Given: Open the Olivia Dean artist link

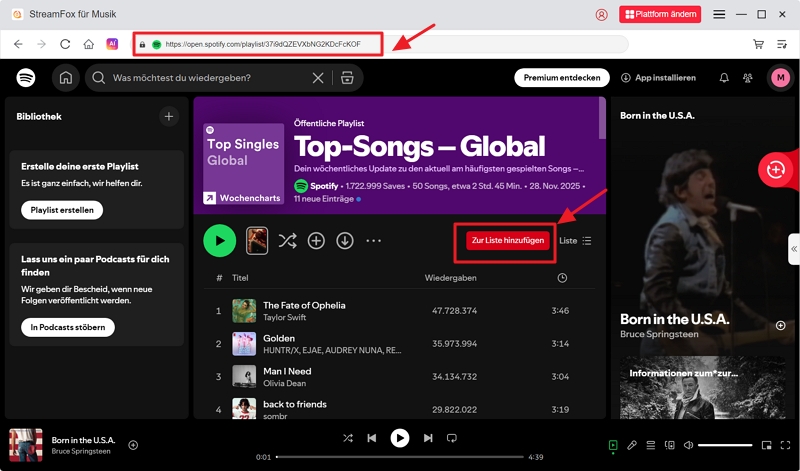Looking at the screenshot, I should pos(284,383).
